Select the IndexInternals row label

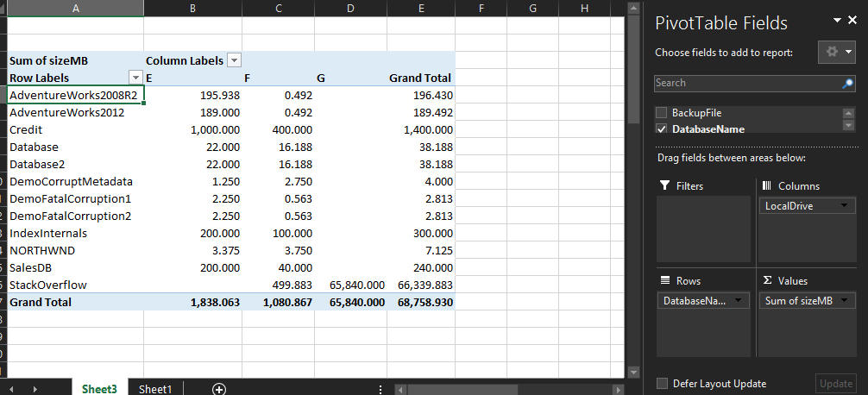[75, 233]
